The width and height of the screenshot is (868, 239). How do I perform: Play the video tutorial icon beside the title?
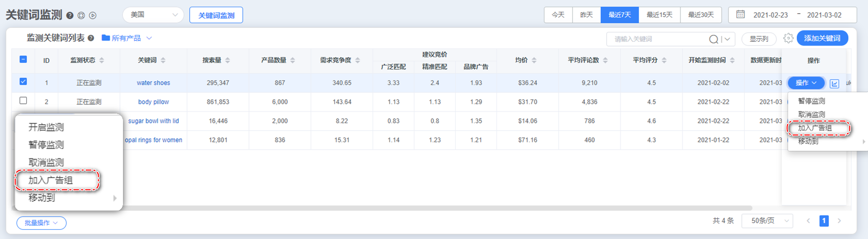click(93, 15)
